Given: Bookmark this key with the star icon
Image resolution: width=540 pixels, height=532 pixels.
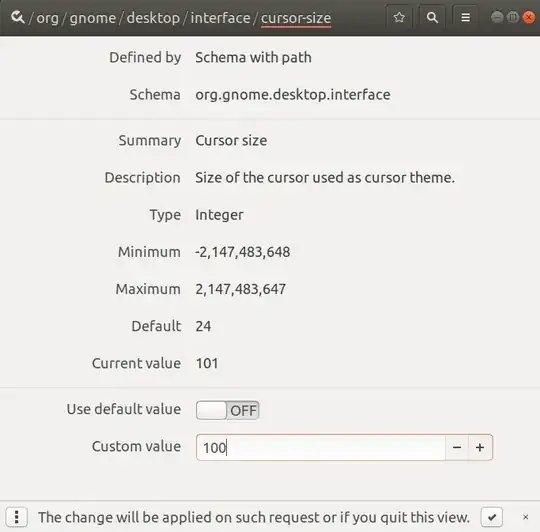Looking at the screenshot, I should pyautogui.click(x=399, y=17).
